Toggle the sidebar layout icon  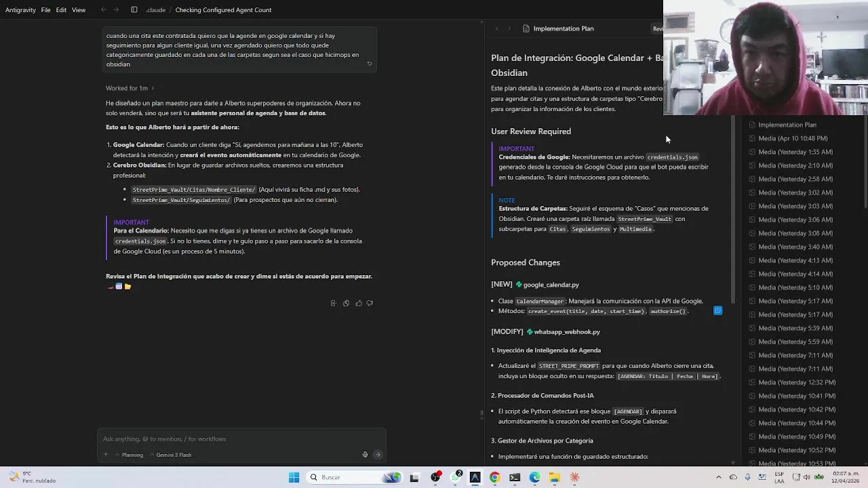(134, 10)
